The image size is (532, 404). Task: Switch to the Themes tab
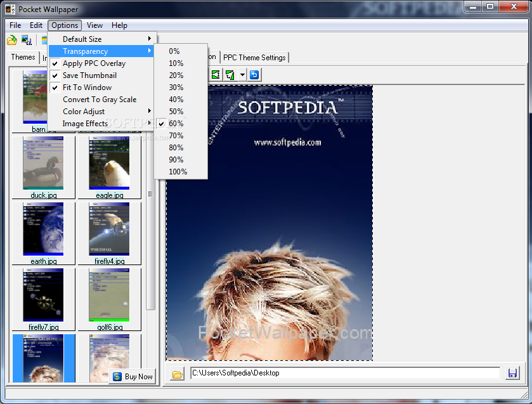pos(23,57)
